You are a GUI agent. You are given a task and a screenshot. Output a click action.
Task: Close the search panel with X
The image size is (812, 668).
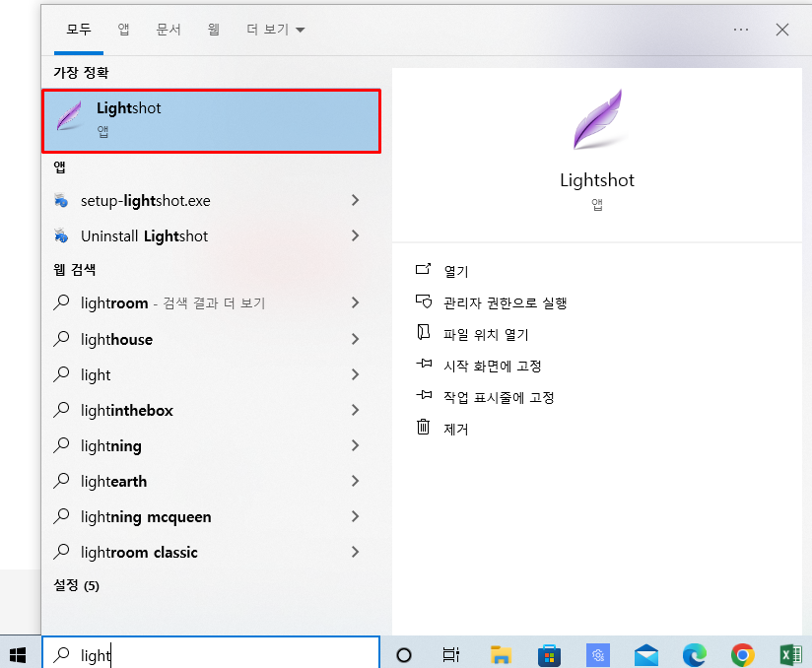[782, 30]
